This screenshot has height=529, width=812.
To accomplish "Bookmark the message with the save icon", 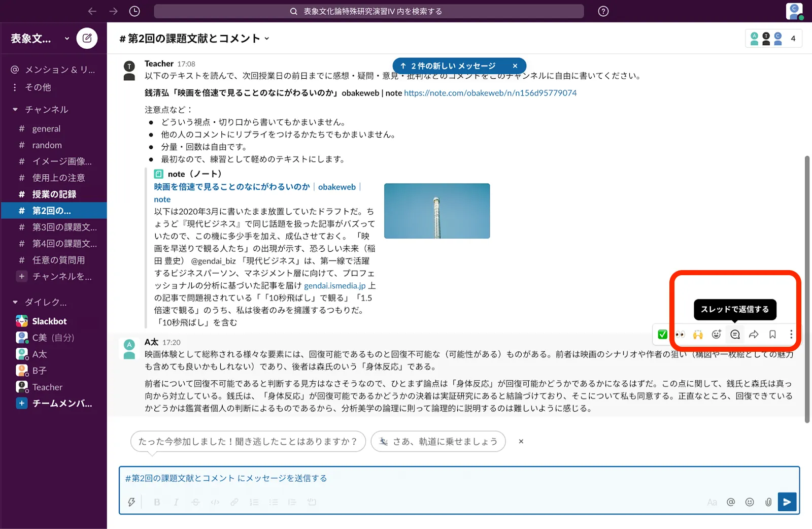I will tap(772, 334).
